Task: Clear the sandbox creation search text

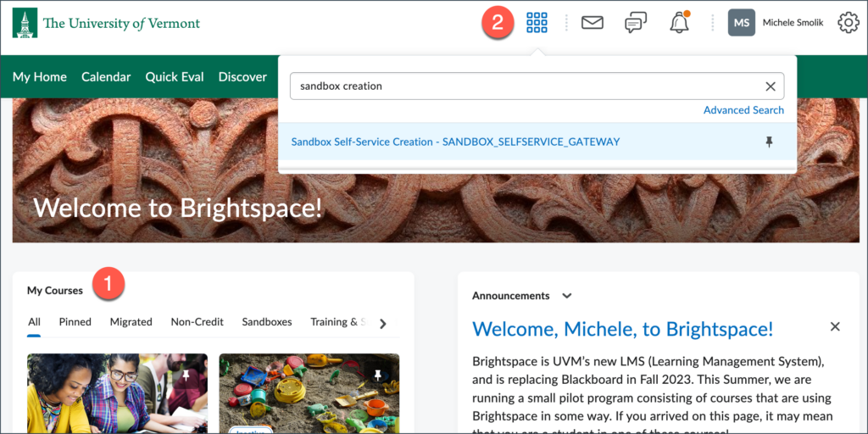Action: (770, 86)
